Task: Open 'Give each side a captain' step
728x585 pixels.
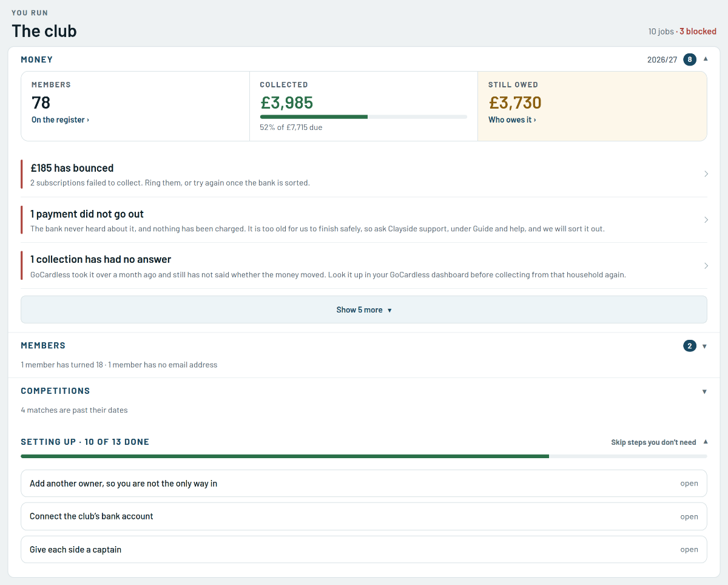Action: tap(364, 549)
